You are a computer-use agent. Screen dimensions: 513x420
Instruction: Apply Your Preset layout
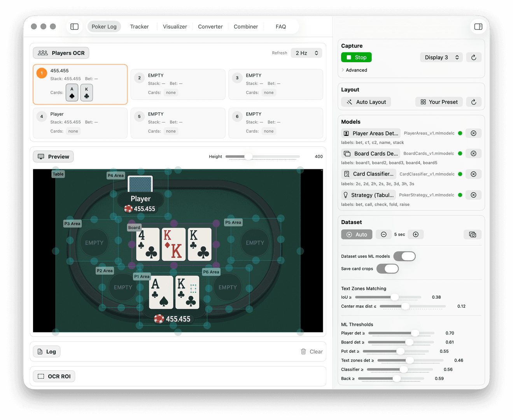(x=439, y=102)
